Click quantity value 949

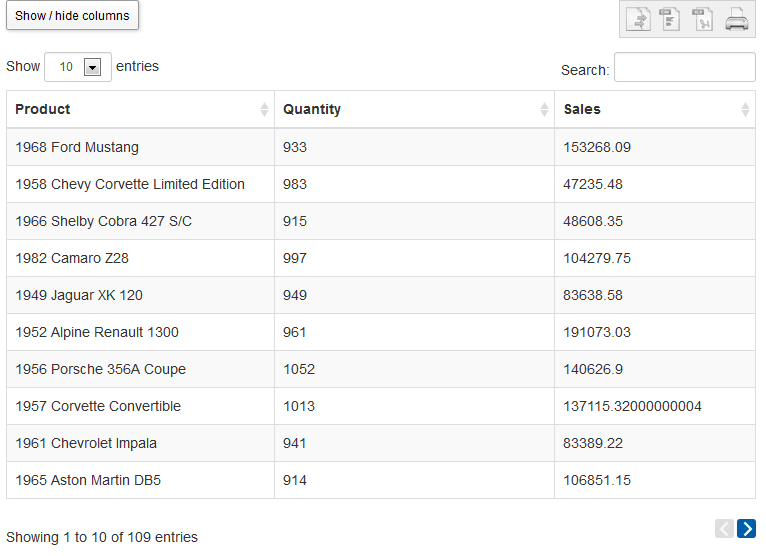(295, 295)
